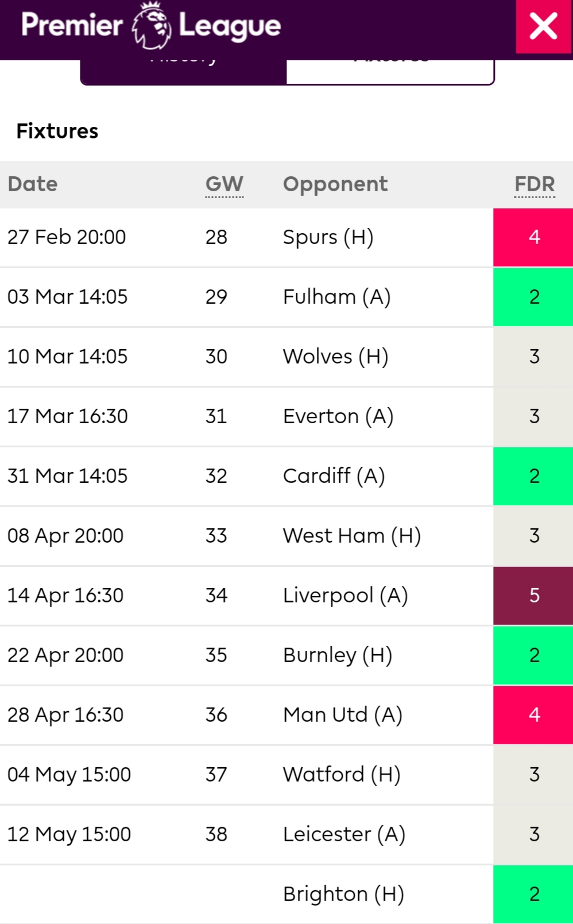The image size is (573, 924).
Task: Select the Everton (A) opponent
Action: point(338,416)
